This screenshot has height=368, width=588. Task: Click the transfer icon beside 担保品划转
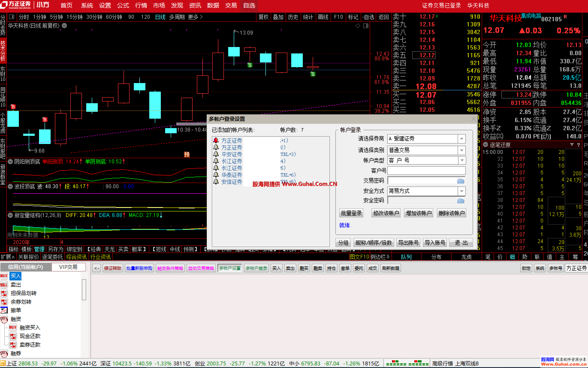click(x=4, y=293)
